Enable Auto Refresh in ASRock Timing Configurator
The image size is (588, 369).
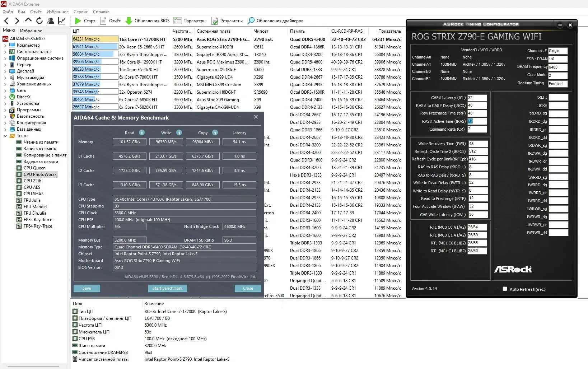click(505, 289)
